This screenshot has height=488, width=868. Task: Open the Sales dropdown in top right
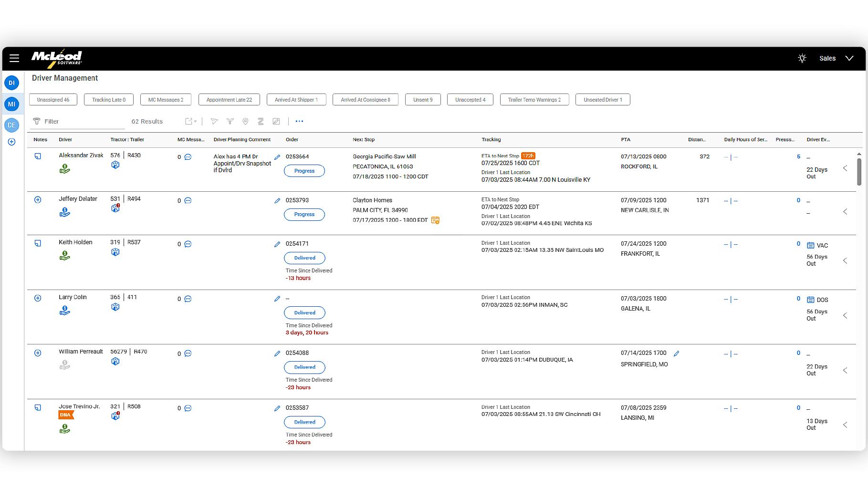(x=835, y=58)
